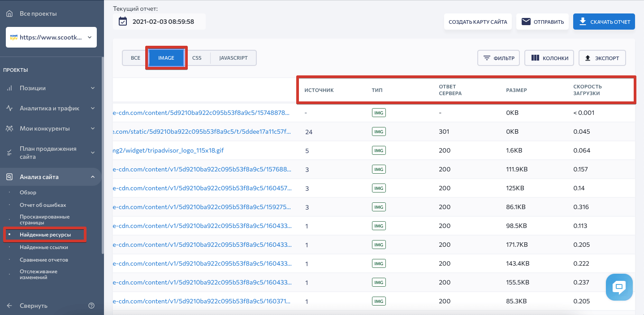Image resolution: width=644 pixels, height=315 pixels.
Task: Open the tripadvisor_logo_115x18.gif link
Action: tap(168, 151)
